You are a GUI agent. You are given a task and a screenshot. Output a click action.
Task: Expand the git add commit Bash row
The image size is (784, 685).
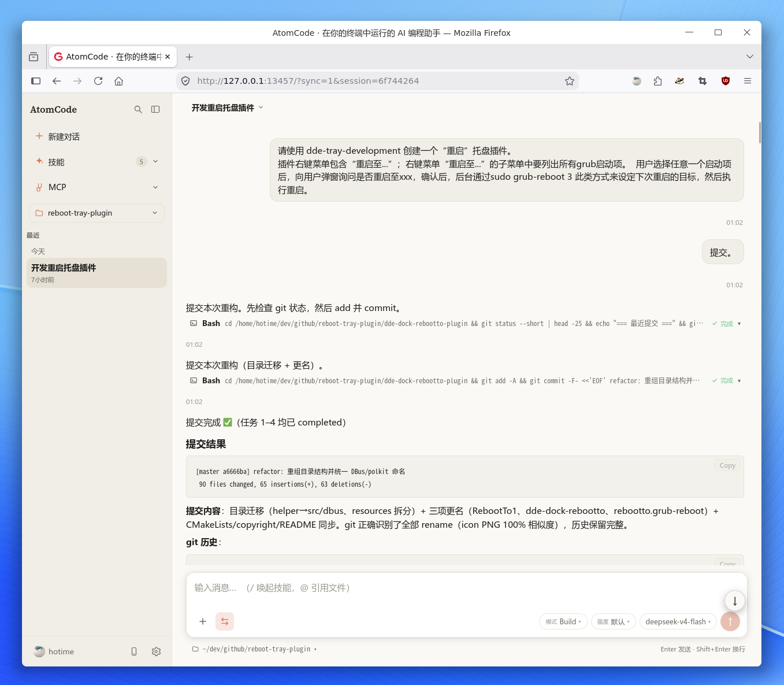point(465,380)
